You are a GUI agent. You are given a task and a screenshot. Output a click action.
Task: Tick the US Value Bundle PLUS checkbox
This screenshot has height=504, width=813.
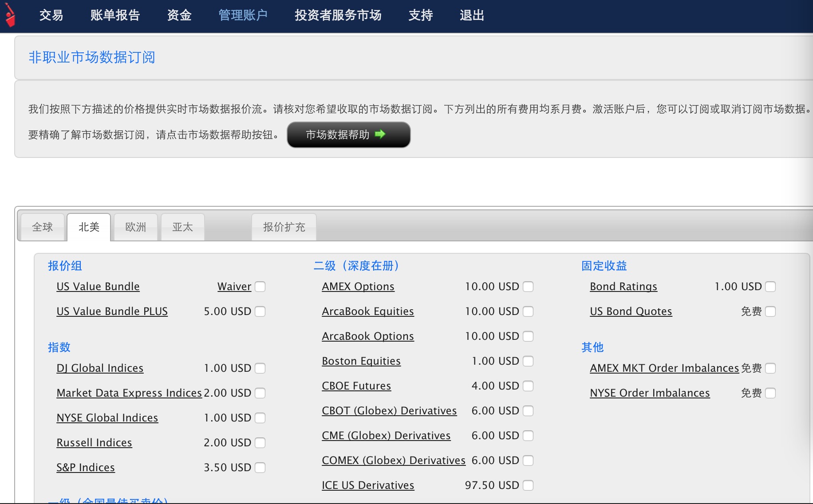(x=260, y=311)
